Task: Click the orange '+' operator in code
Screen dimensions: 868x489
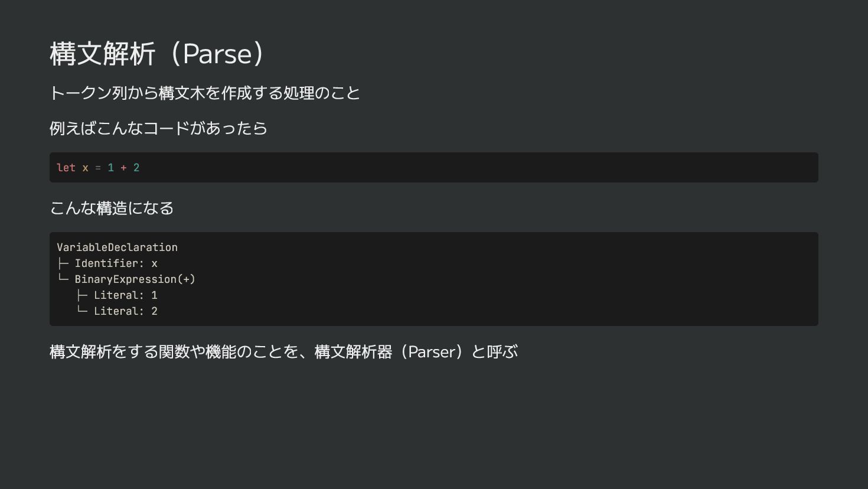Action: pyautogui.click(x=123, y=168)
